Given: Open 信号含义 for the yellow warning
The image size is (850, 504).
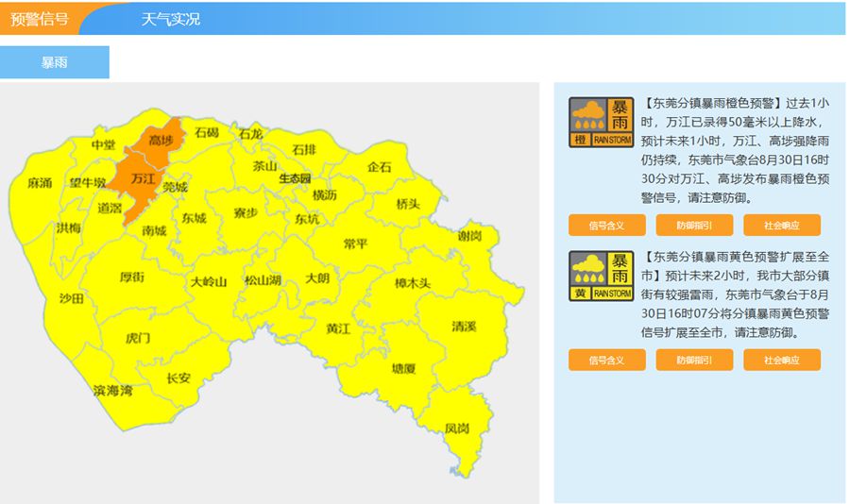Looking at the screenshot, I should click(606, 360).
